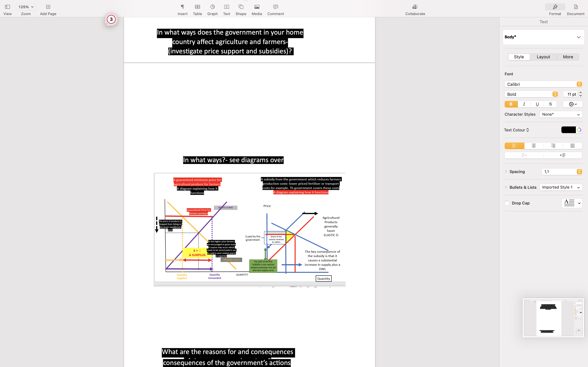The height and width of the screenshot is (367, 588).
Task: Switch to the Document panel
Action: [x=576, y=9]
